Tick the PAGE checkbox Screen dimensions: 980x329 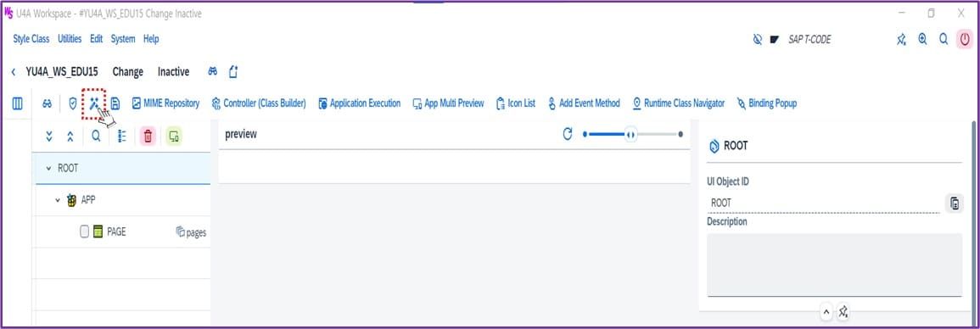(x=84, y=231)
